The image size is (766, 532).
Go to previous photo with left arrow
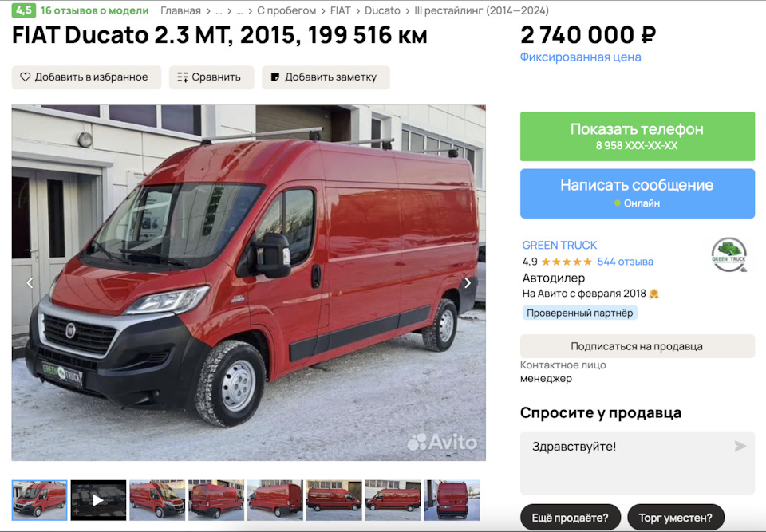point(30,282)
